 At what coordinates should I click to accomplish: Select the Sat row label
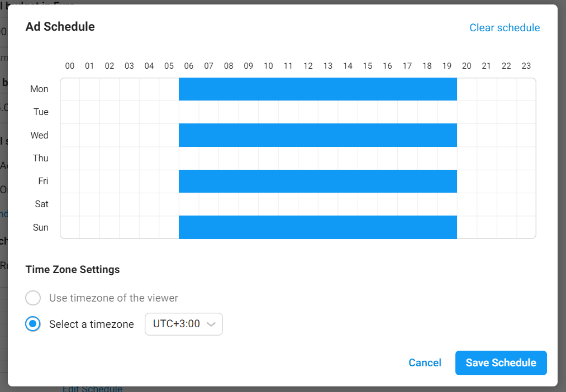[x=41, y=204]
